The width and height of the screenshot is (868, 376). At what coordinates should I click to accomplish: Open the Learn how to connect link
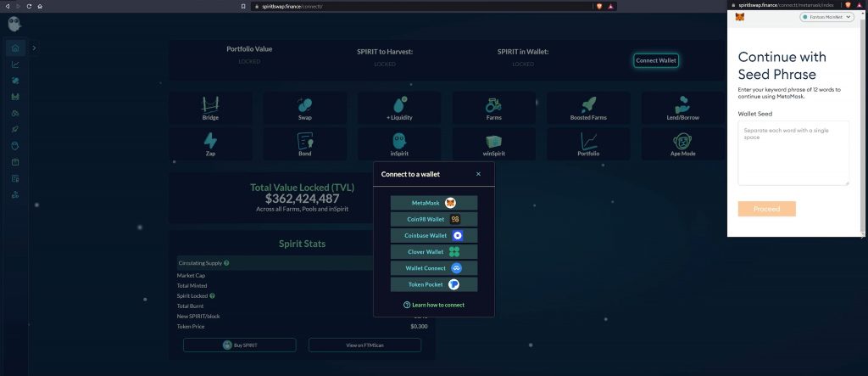tap(434, 305)
